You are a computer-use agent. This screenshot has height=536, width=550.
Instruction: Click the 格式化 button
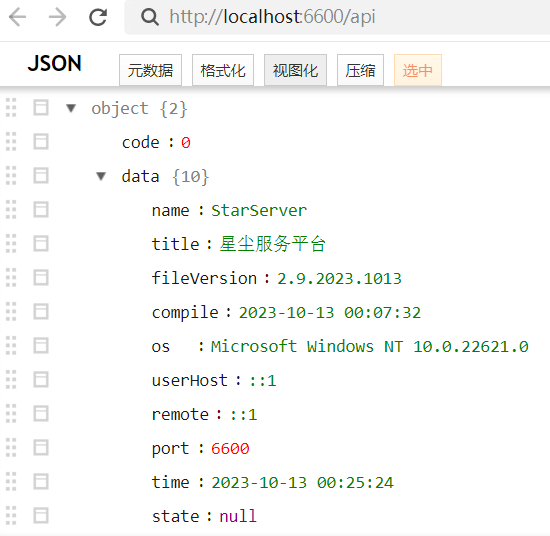point(223,70)
